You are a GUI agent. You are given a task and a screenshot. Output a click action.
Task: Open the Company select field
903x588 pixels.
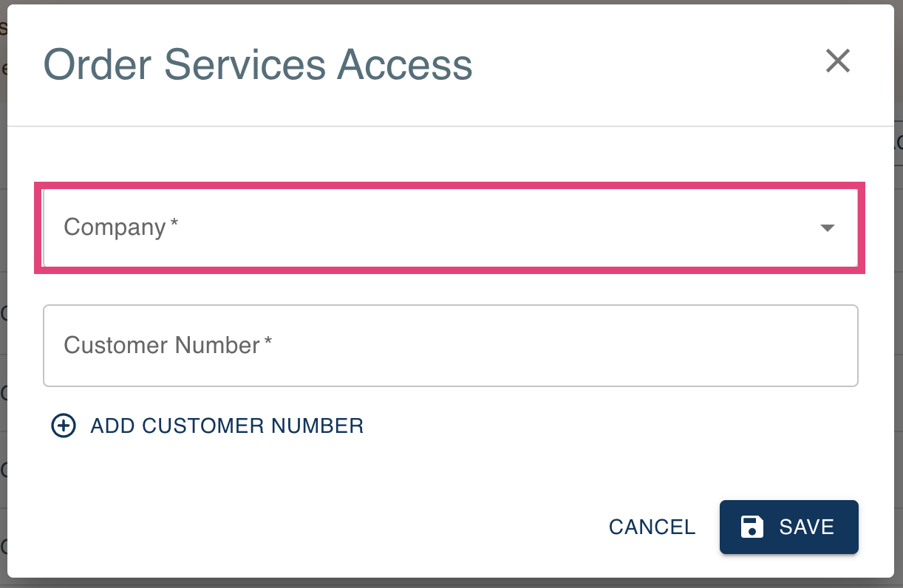[x=451, y=228]
